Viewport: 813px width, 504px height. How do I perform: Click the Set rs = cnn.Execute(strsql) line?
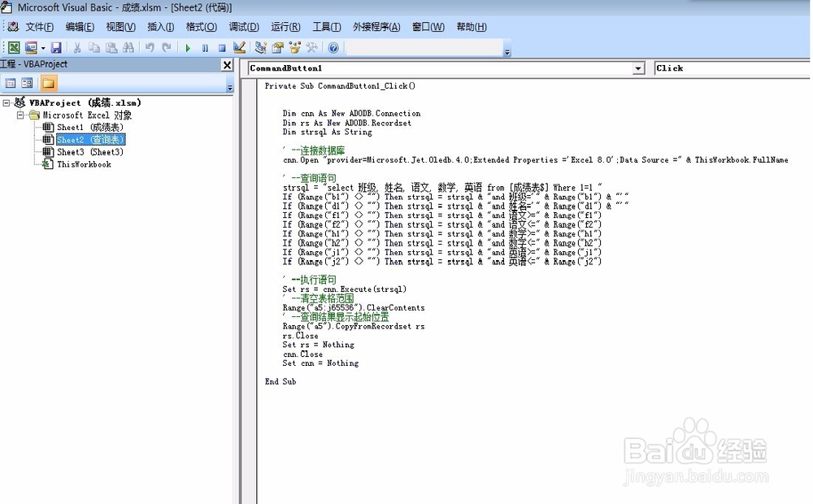click(x=344, y=289)
